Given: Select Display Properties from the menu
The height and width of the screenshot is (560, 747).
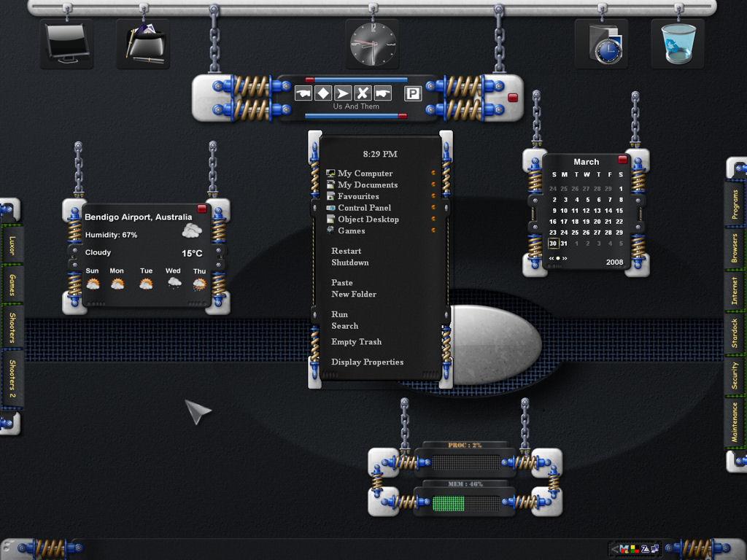Looking at the screenshot, I should (368, 362).
